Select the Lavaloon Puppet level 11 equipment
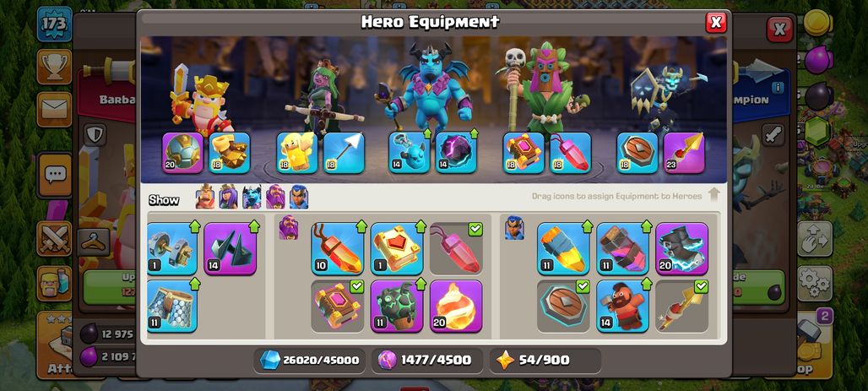The width and height of the screenshot is (868, 391). pyautogui.click(x=397, y=307)
